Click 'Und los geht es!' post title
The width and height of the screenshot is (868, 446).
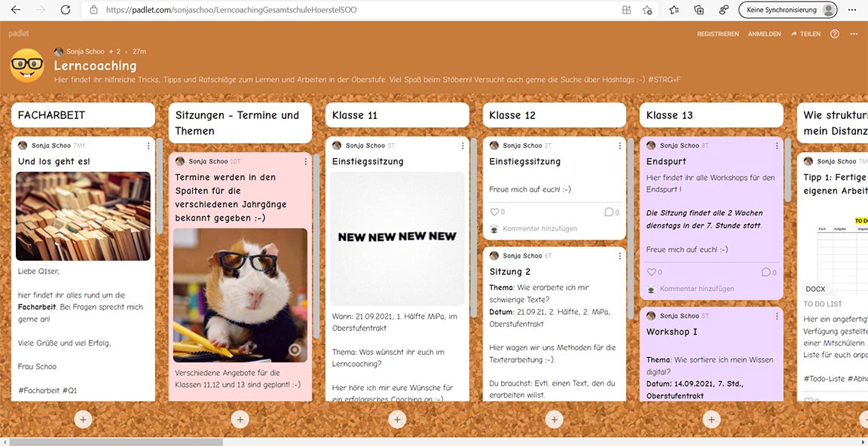53,161
